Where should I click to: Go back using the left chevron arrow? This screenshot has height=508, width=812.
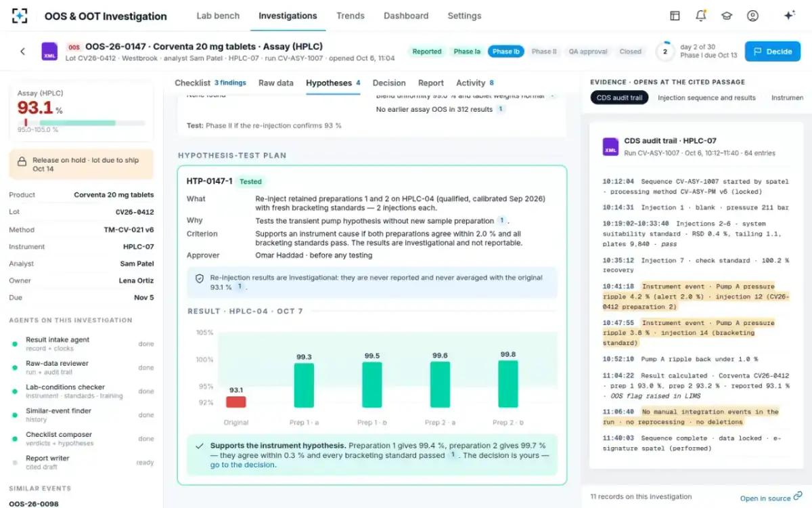pos(22,51)
